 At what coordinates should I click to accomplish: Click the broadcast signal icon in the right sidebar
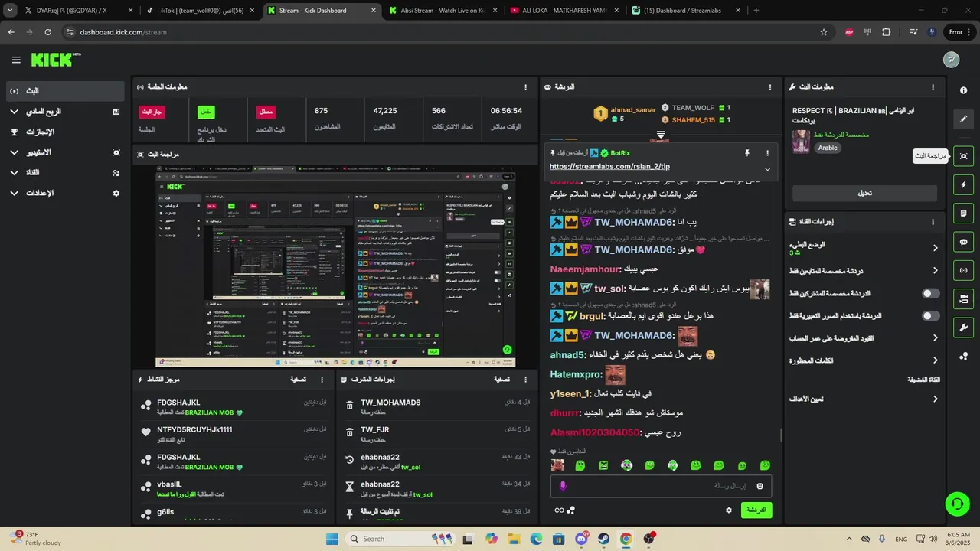click(963, 270)
